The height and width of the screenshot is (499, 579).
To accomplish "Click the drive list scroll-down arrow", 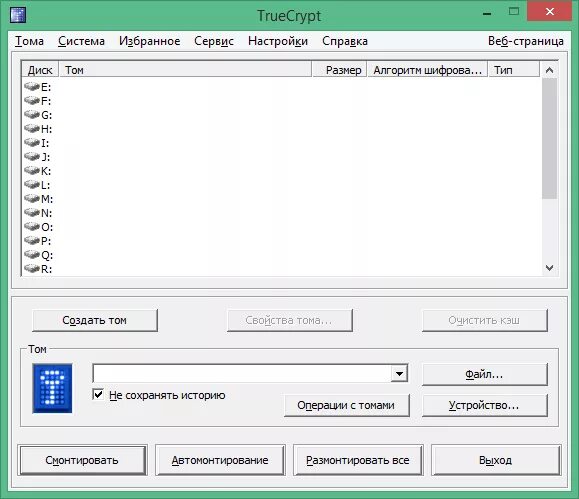I will point(549,268).
